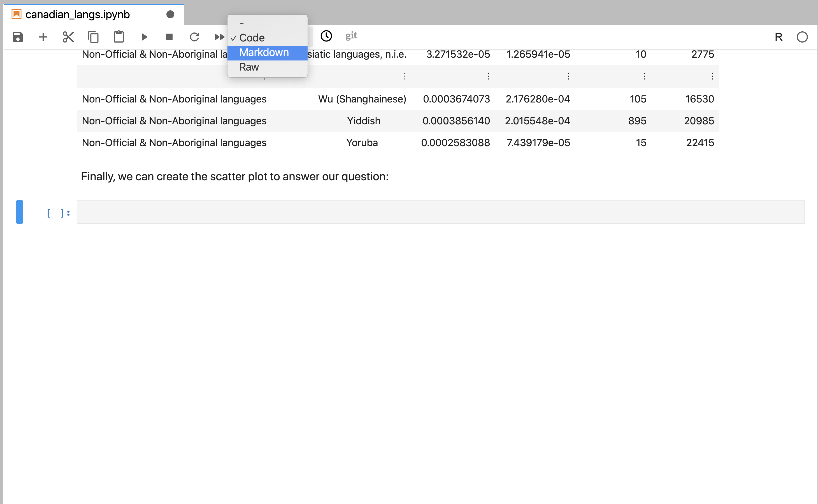Click the value 20985
Viewport: 818px width, 504px height.
pos(699,121)
